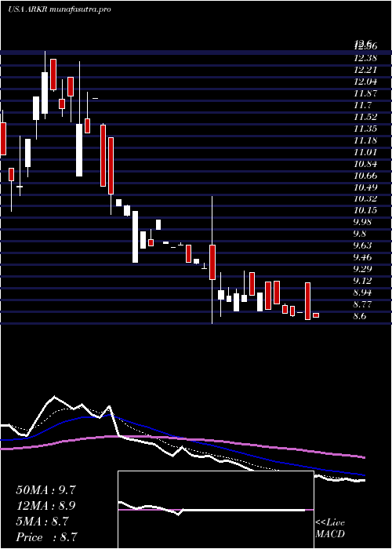Click the '50MA : 9.7' indicator text

45,490
